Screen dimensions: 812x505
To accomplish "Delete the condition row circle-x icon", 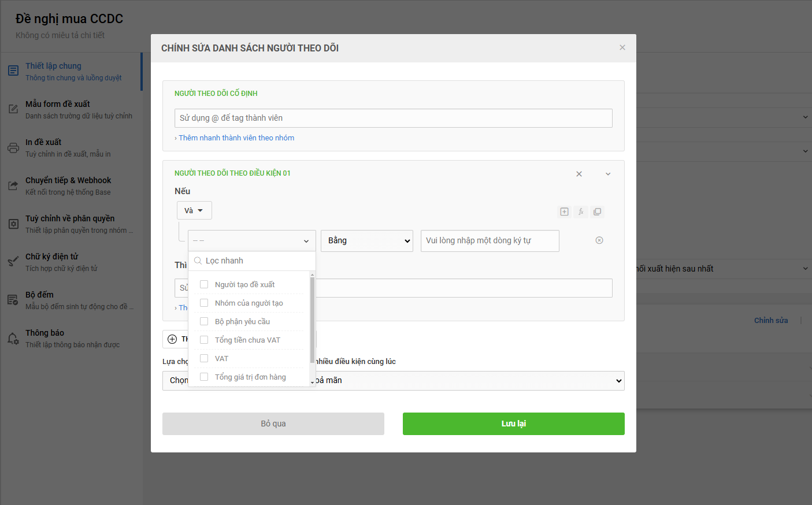I will (599, 240).
